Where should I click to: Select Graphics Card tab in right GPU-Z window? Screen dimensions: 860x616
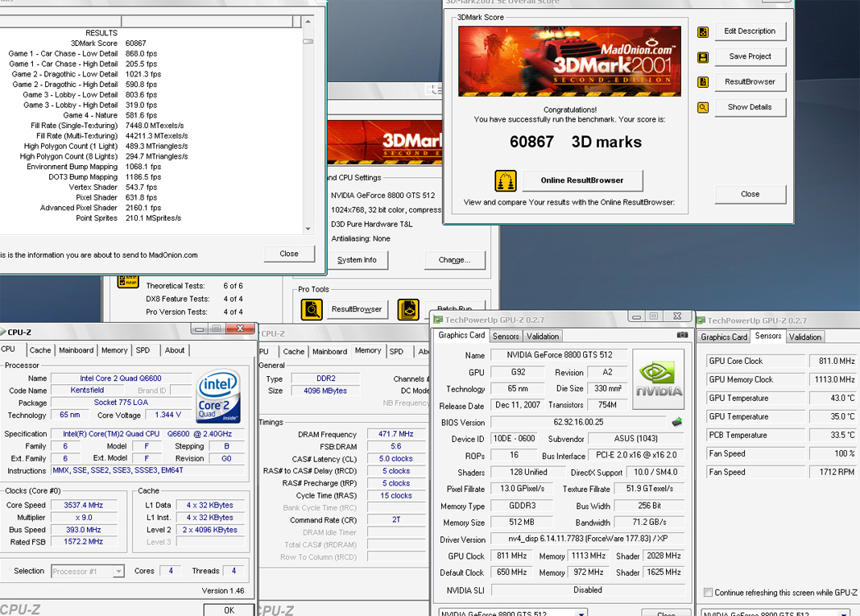(x=724, y=337)
